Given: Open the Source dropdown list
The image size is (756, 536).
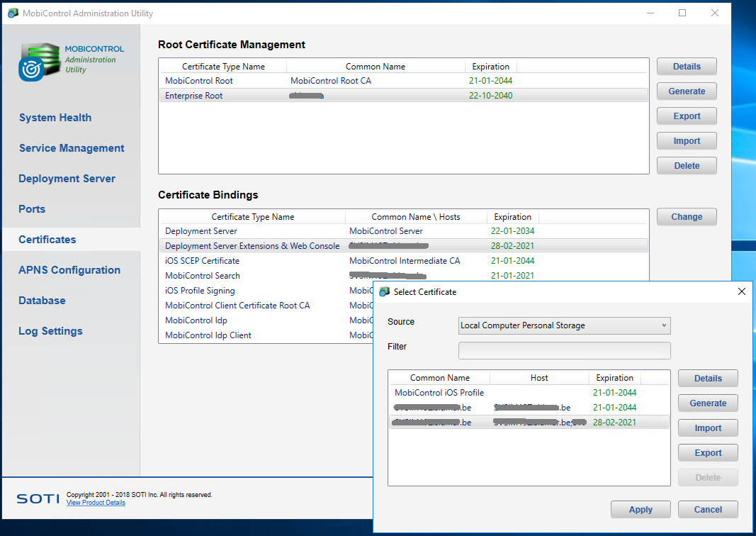Looking at the screenshot, I should [564, 325].
